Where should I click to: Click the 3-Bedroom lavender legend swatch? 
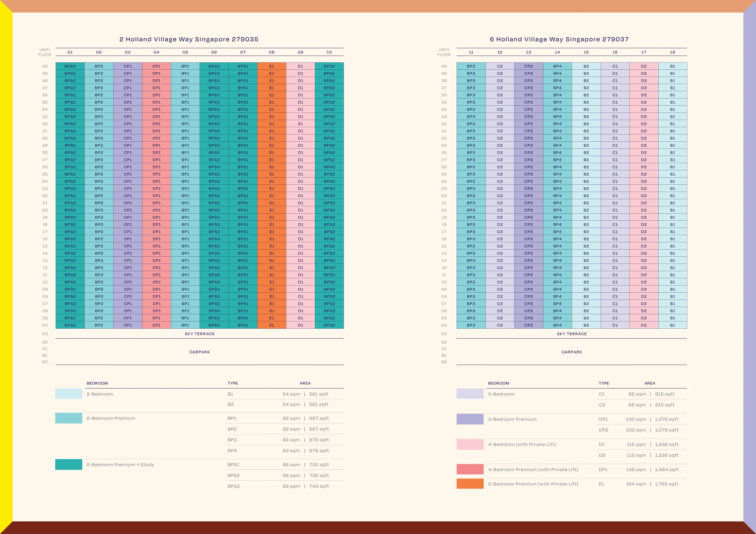point(470,394)
